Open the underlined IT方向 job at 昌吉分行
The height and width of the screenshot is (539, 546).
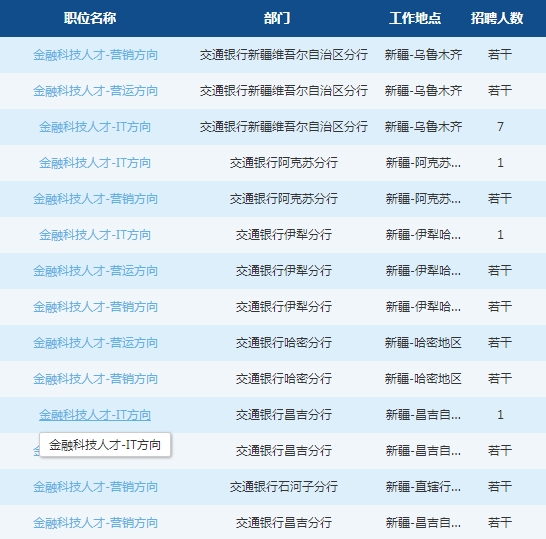coord(95,415)
